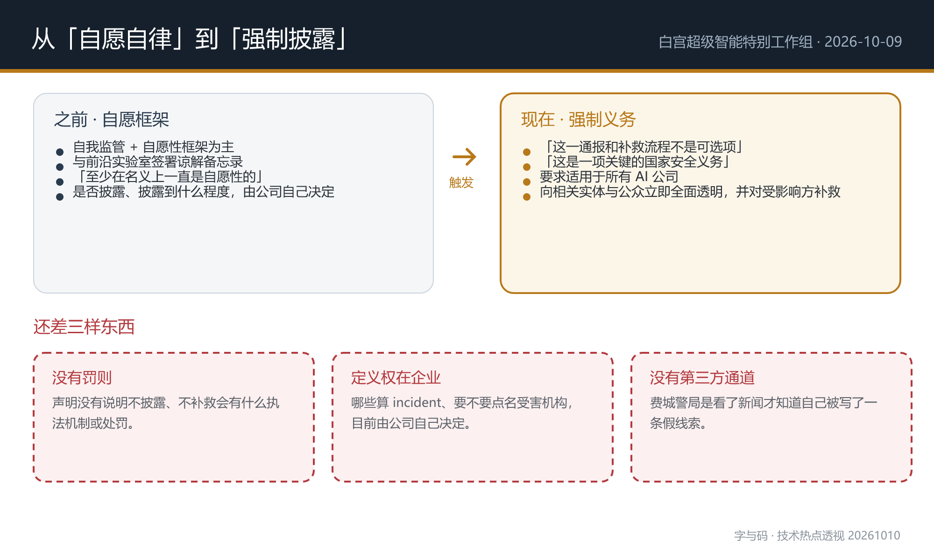The width and height of the screenshot is (934, 560).
Task: Click the footer 字与码 · 技术热点透视 20261010
Action: pos(817,535)
